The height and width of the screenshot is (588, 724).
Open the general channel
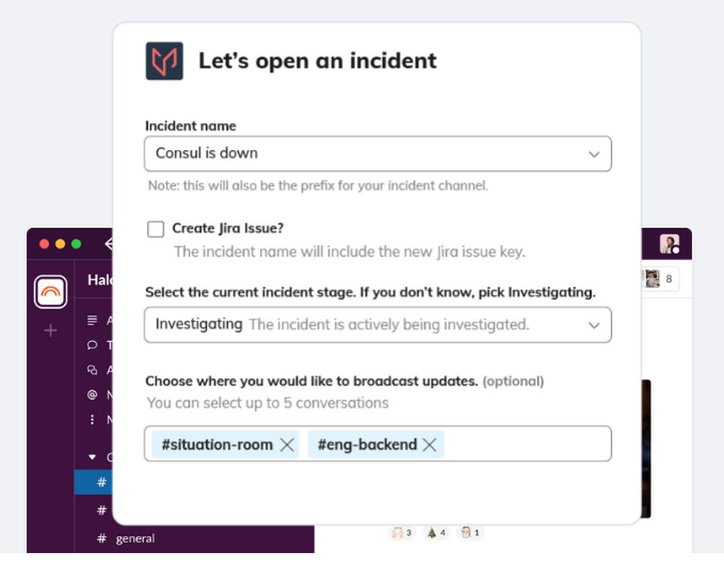135,538
